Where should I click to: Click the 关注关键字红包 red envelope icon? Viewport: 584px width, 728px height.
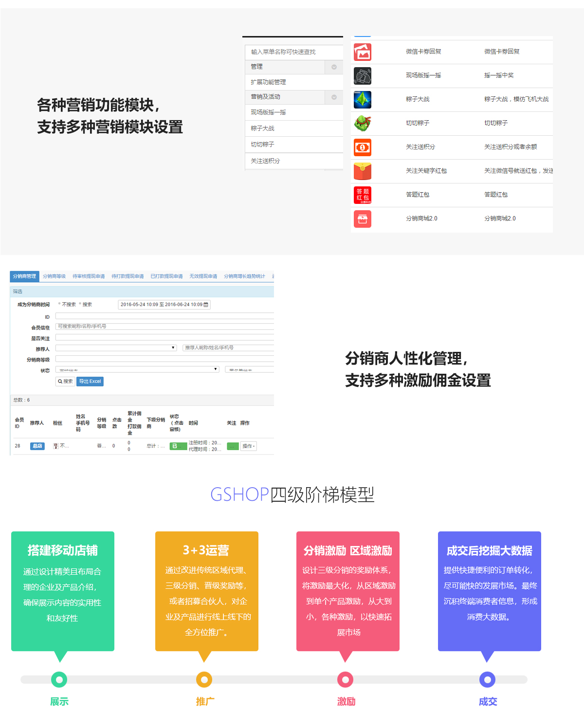(x=362, y=171)
